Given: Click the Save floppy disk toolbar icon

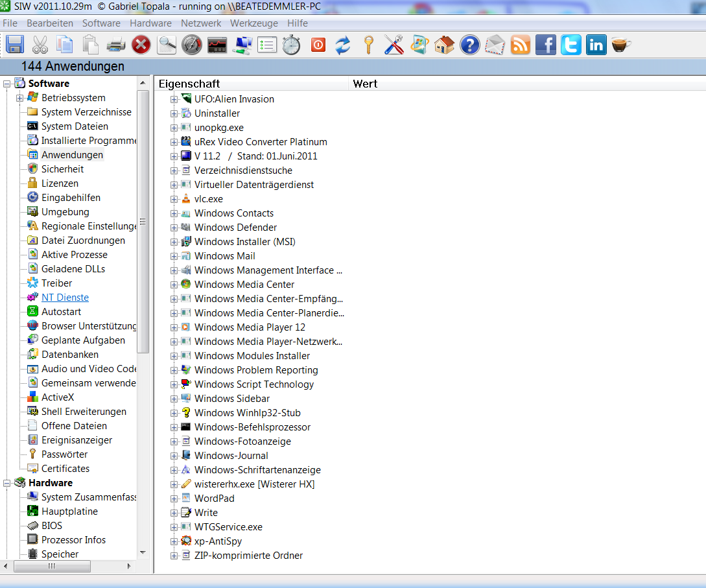Looking at the screenshot, I should (x=15, y=45).
